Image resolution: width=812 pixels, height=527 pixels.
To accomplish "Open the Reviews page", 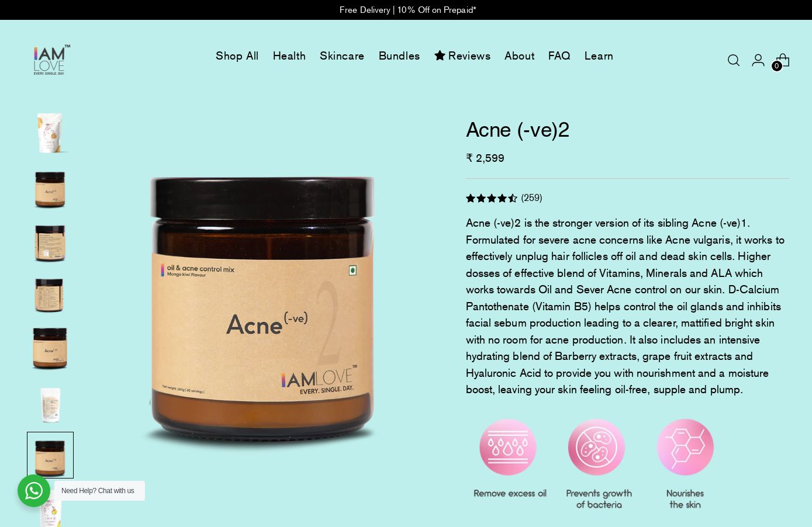I will point(462,56).
